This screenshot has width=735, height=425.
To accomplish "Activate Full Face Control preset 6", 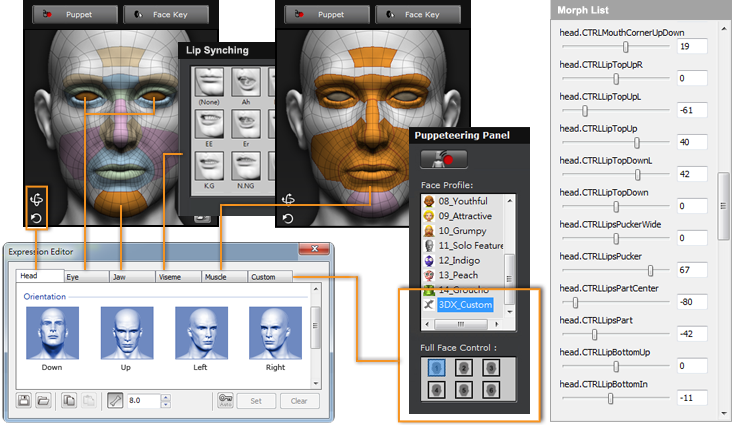I will 491,389.
